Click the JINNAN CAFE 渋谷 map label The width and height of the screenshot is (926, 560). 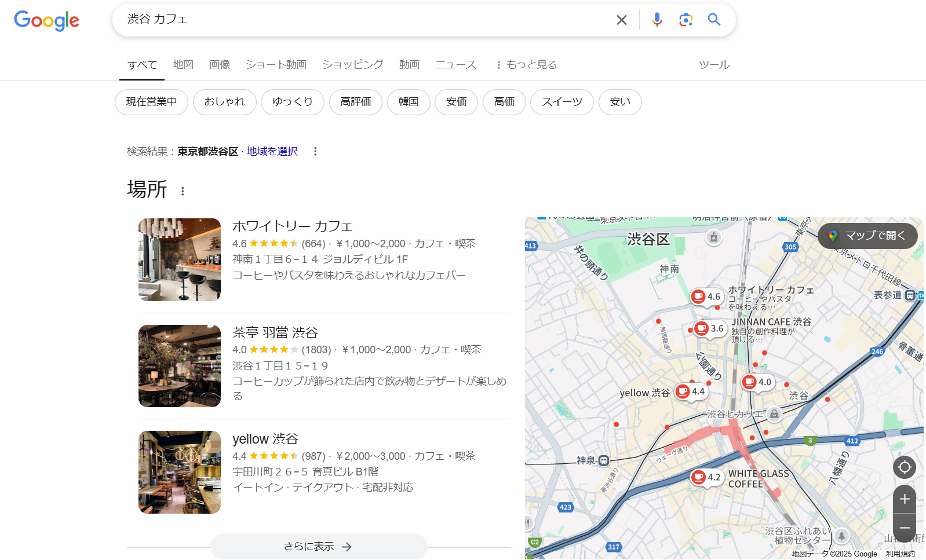point(771,322)
